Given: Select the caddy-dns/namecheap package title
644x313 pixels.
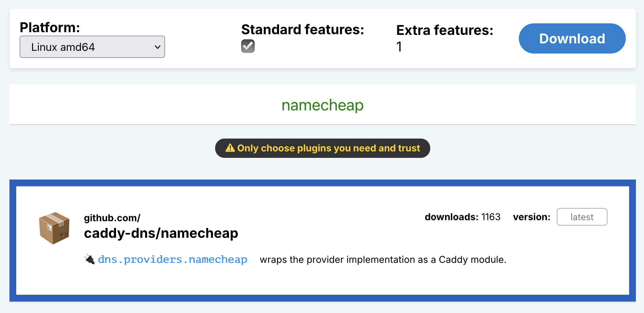Looking at the screenshot, I should [161, 233].
